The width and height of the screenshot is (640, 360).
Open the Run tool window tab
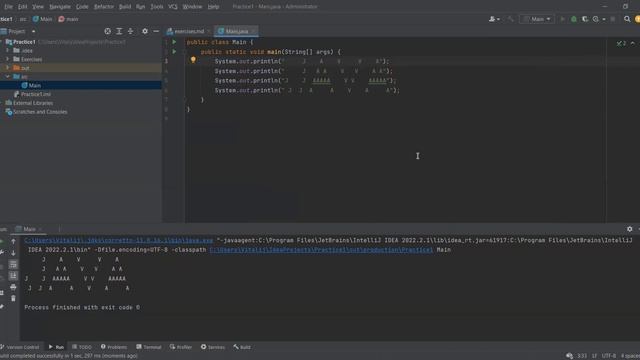click(x=56, y=347)
